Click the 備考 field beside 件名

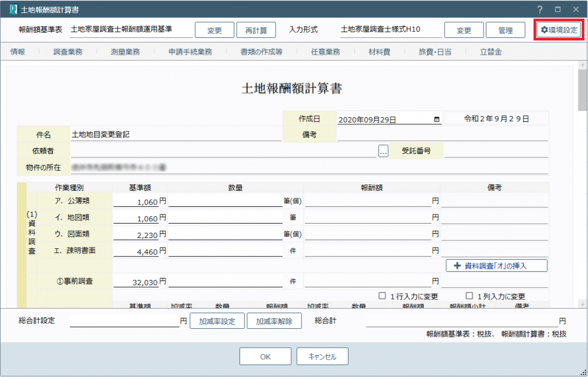pos(443,135)
